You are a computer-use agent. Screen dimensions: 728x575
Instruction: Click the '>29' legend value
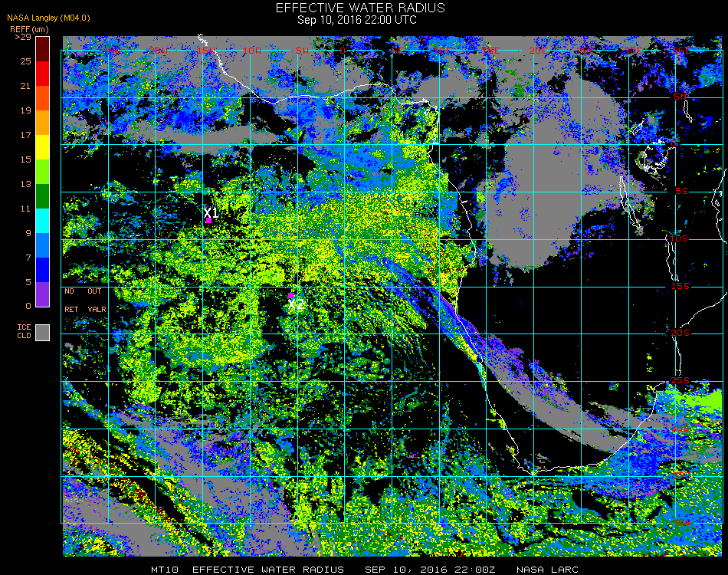pyautogui.click(x=23, y=37)
